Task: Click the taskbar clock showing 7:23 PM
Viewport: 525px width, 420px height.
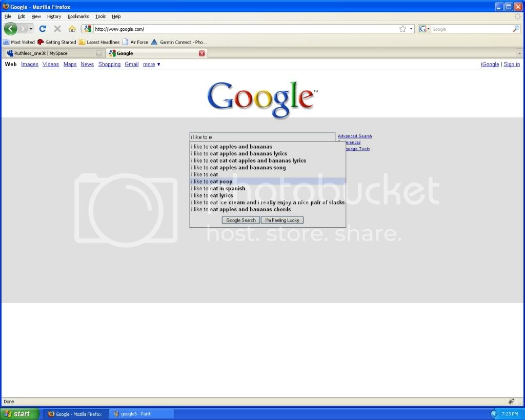Action: [510, 414]
